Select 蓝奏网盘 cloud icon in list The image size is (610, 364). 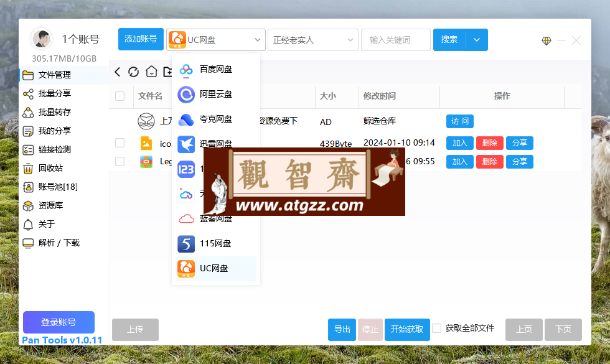click(x=186, y=219)
